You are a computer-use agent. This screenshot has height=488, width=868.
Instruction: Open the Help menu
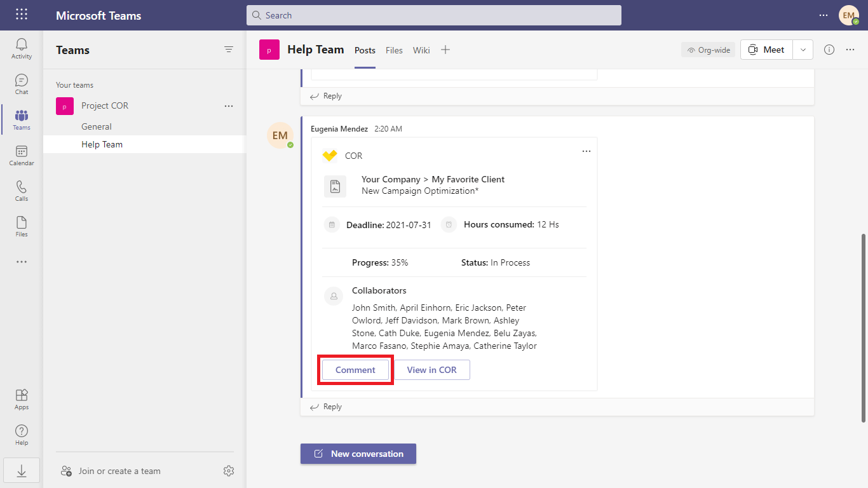point(22,435)
